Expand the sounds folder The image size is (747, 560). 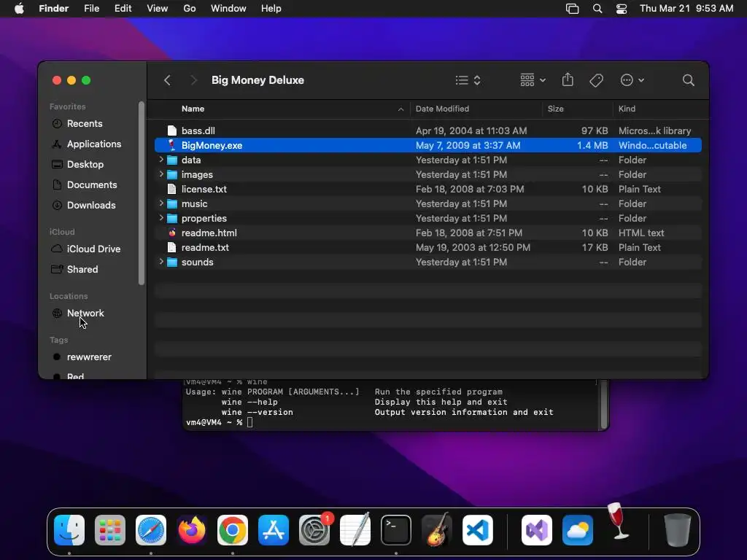point(161,262)
